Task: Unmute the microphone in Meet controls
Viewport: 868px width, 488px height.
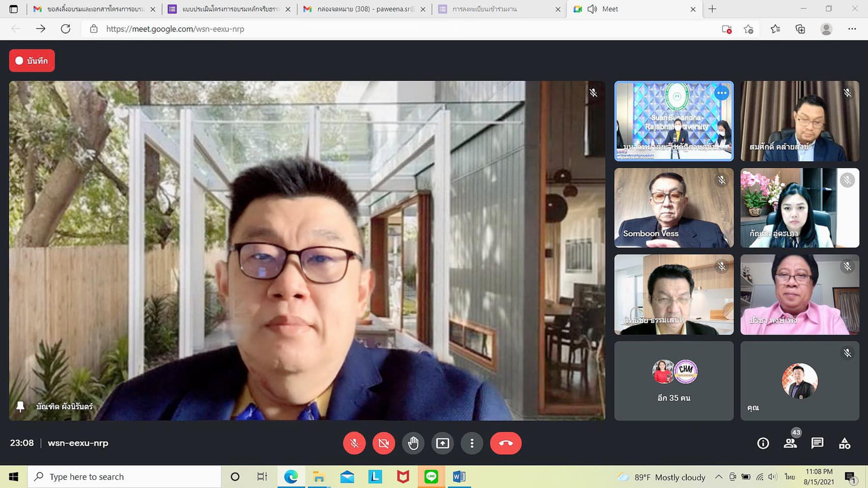Action: click(354, 443)
